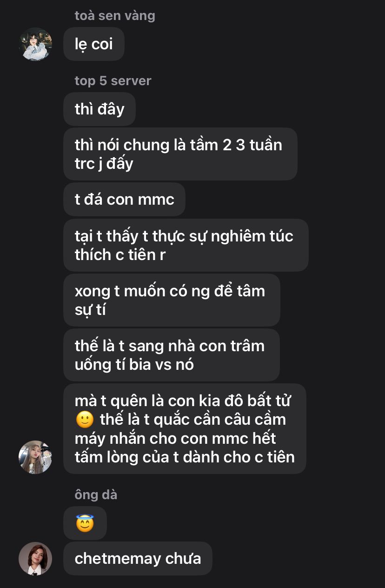The image size is (385, 588).
Task: Click the smiley emoji inside the long message
Action: 84,420
